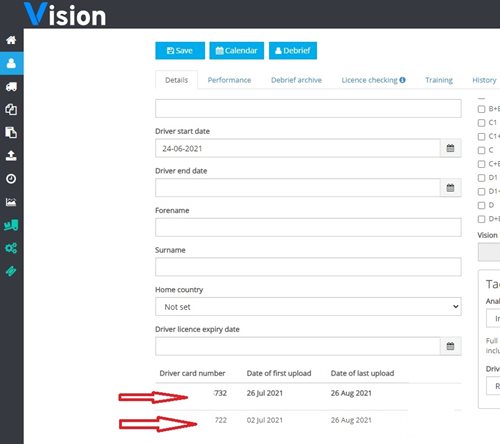Click the upload icon in sidebar
The image size is (500, 444).
[11, 156]
